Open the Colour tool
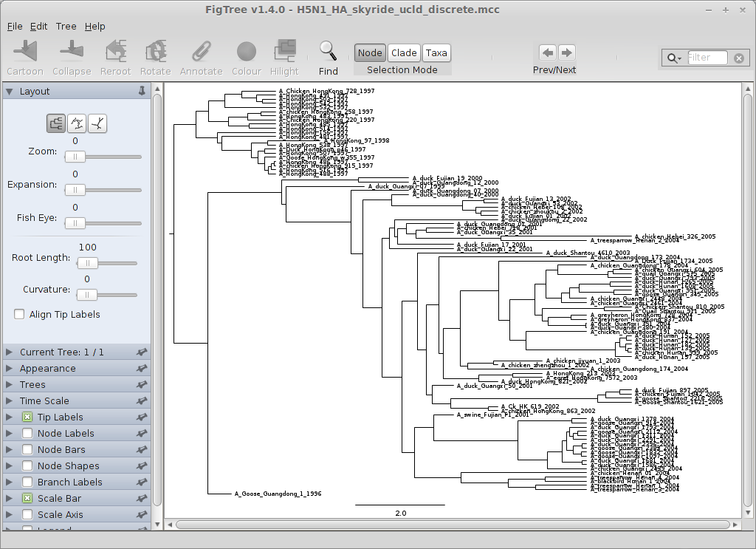 pos(247,52)
